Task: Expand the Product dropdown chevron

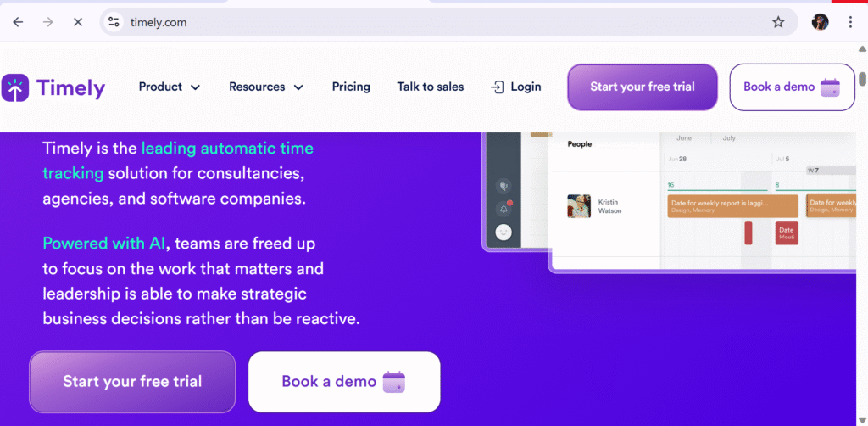Action: click(195, 87)
